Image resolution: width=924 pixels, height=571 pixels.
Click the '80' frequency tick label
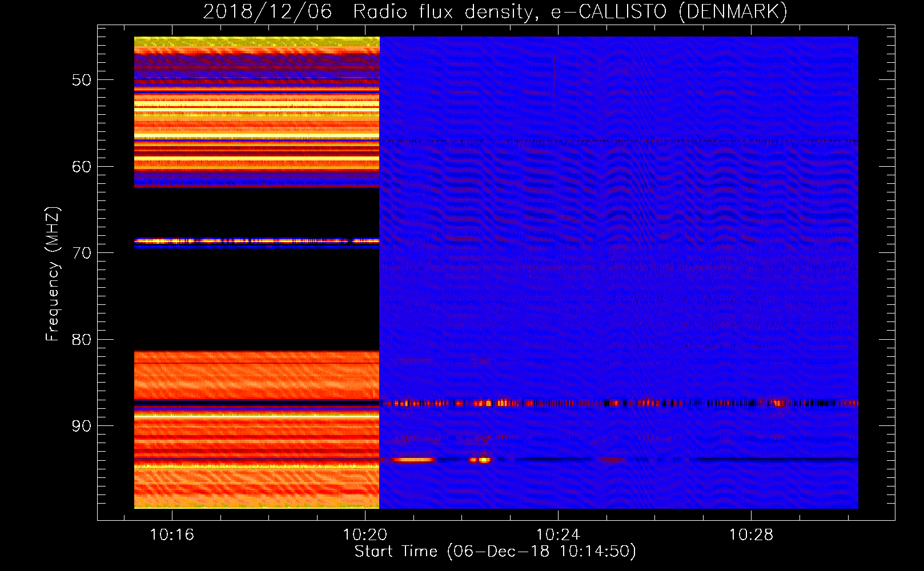pos(82,340)
